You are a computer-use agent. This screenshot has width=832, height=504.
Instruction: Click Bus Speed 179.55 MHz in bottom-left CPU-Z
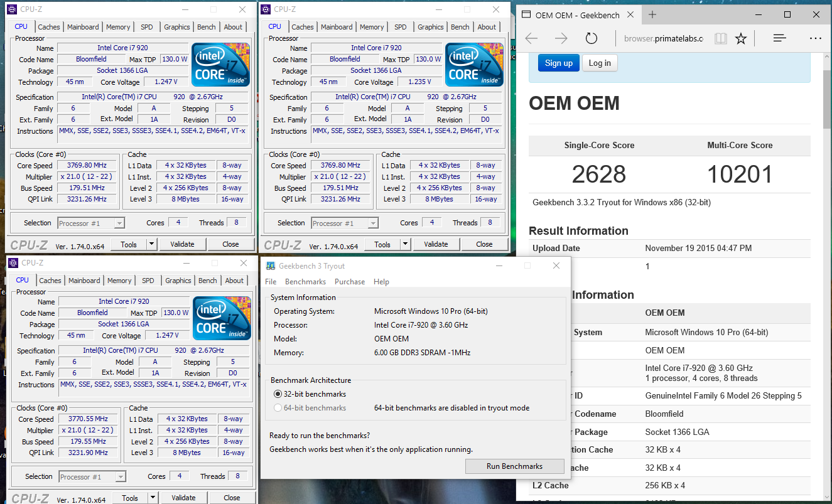point(88,442)
